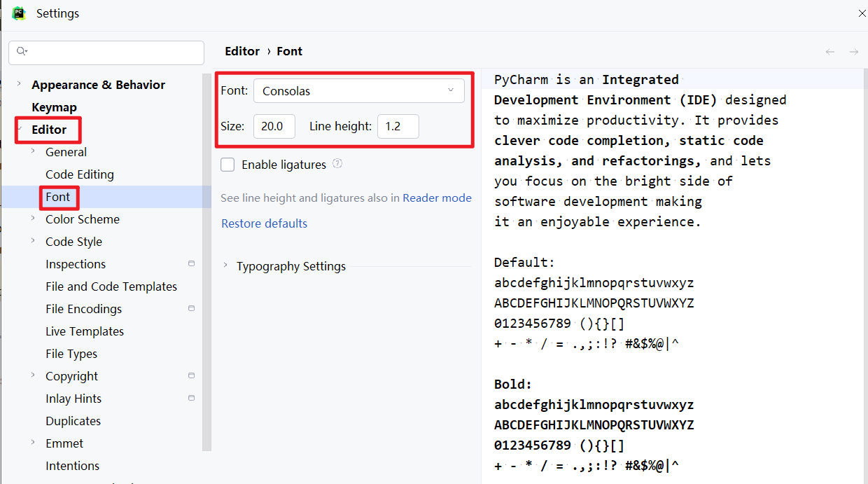Viewport: 868px width, 484px height.
Task: Click the search magnifier icon in settings search
Action: 22,51
